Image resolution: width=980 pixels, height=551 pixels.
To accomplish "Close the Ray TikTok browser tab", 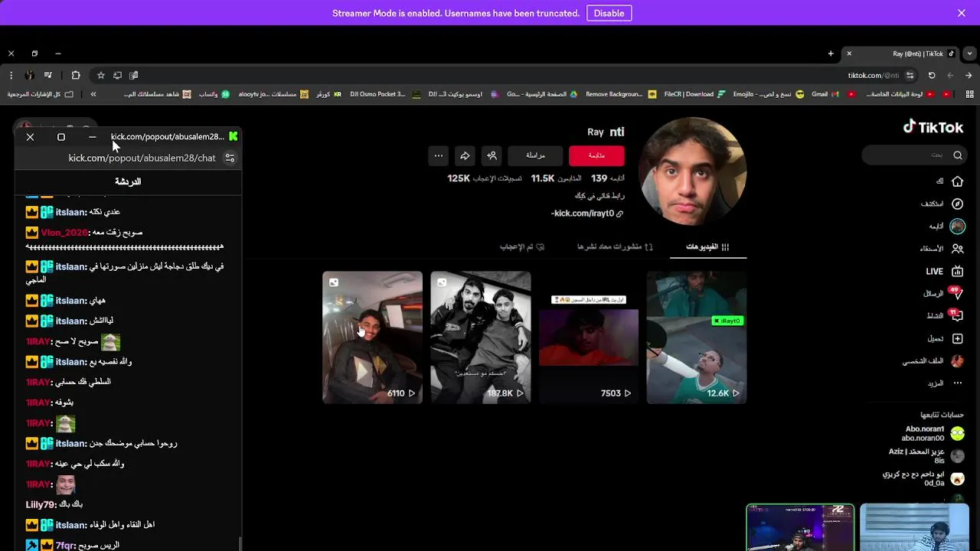I will tap(848, 54).
